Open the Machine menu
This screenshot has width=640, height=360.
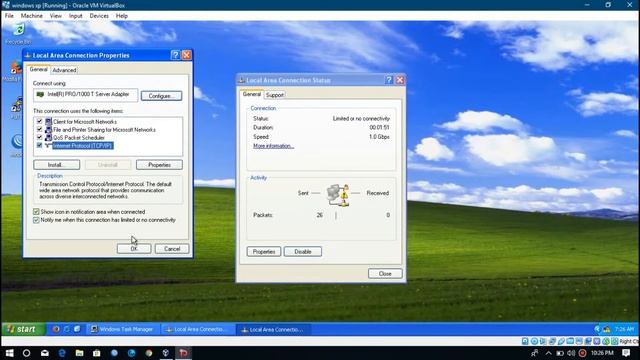click(x=31, y=16)
